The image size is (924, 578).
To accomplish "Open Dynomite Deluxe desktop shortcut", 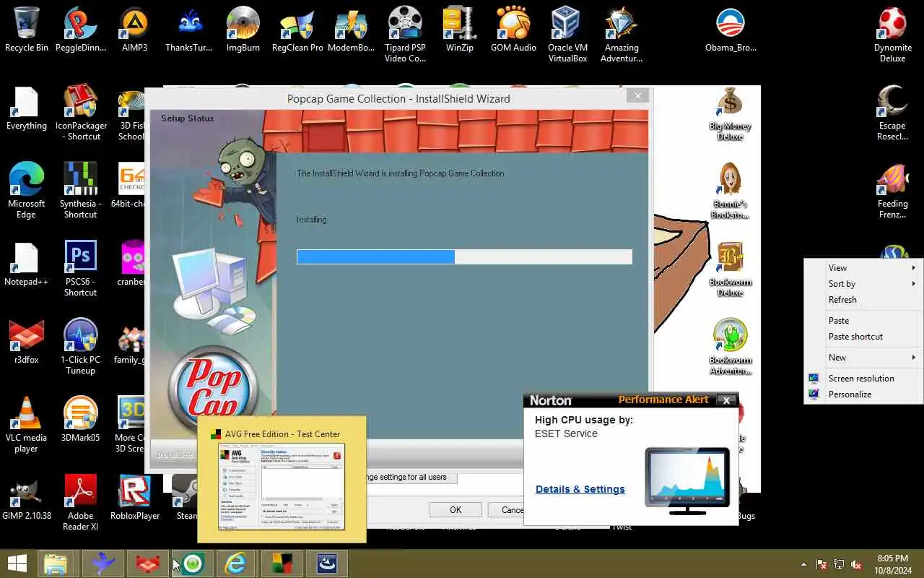I will [892, 35].
